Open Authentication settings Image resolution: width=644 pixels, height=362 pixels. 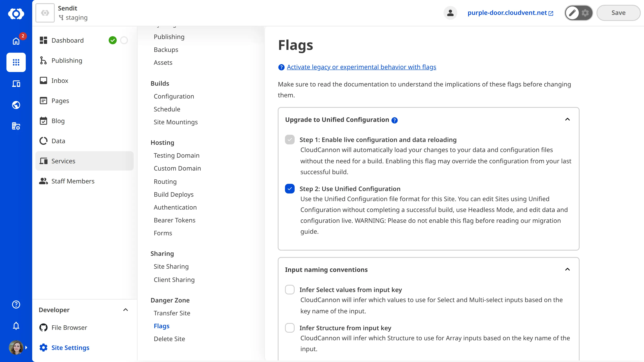point(175,207)
